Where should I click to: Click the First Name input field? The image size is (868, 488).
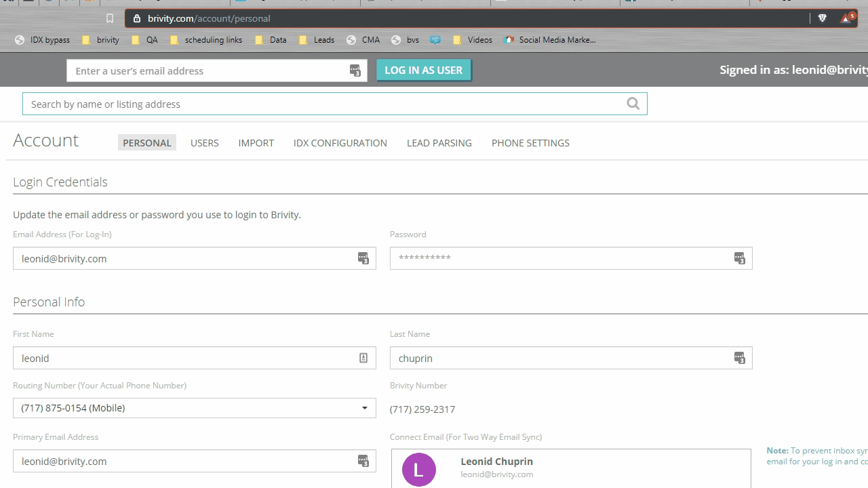coord(195,358)
